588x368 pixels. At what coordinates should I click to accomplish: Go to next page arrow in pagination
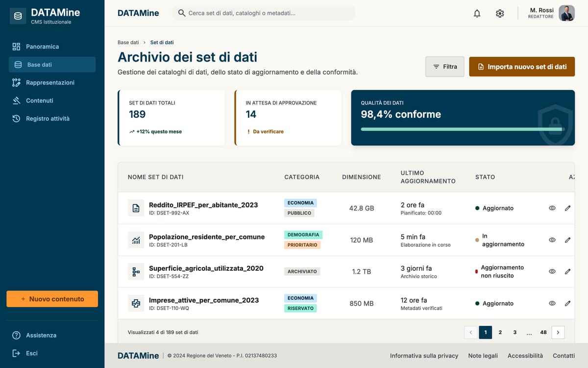(558, 332)
